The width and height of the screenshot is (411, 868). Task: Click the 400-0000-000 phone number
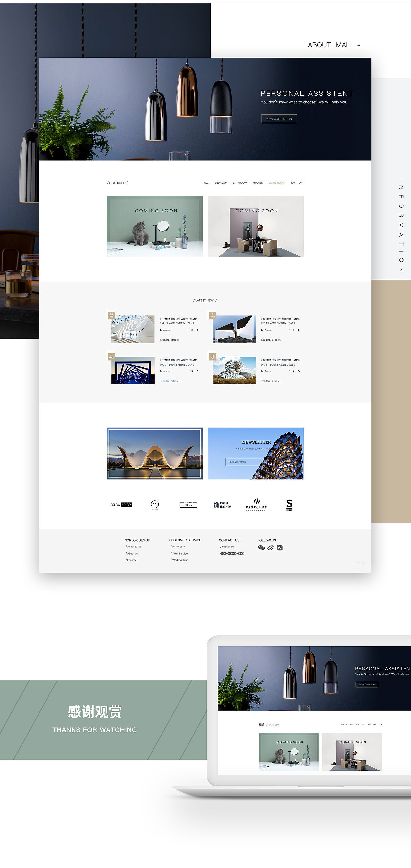232,554
